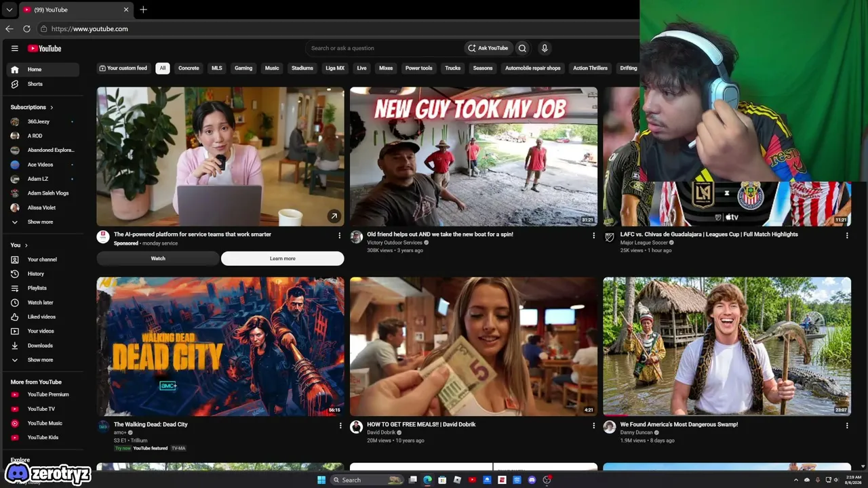Click Learn more on the ad
Screen dimensions: 868x488
283,258
